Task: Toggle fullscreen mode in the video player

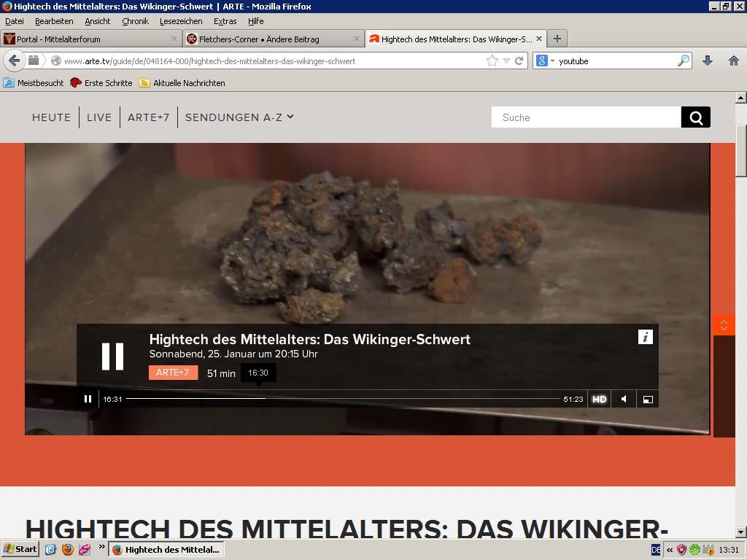Action: pos(648,399)
